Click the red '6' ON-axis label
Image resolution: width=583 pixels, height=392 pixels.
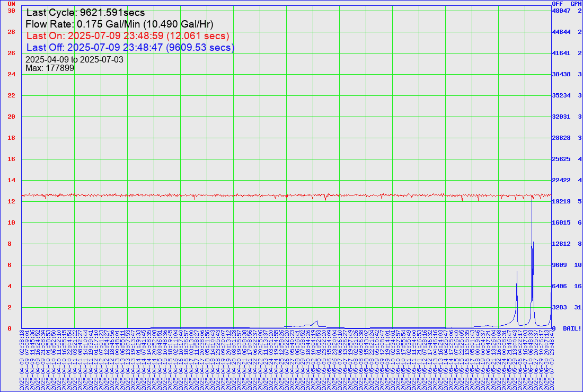[x=10, y=265]
